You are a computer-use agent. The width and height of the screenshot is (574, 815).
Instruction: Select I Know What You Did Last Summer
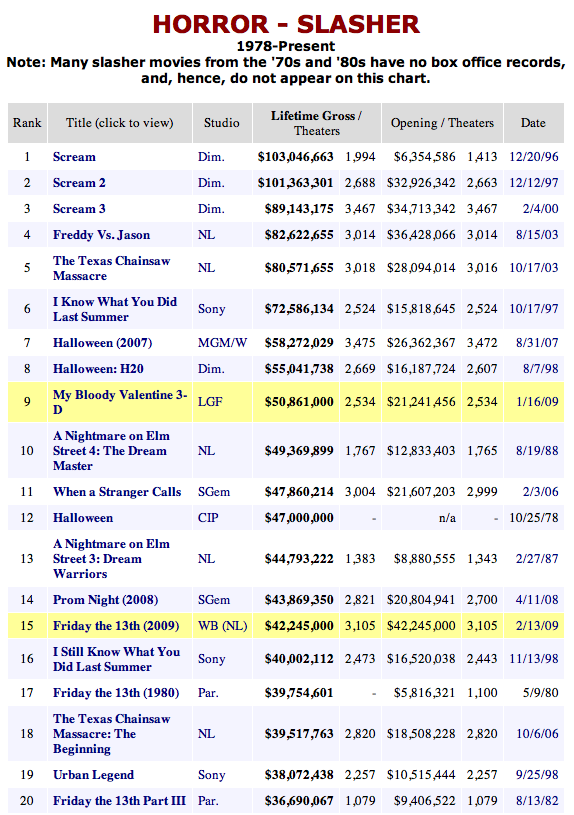(x=115, y=309)
